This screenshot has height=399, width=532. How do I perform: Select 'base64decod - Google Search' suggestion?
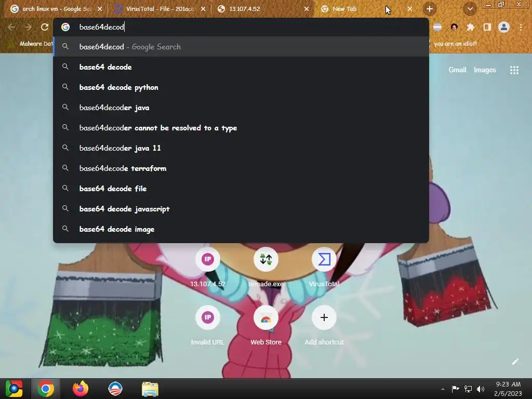click(241, 47)
